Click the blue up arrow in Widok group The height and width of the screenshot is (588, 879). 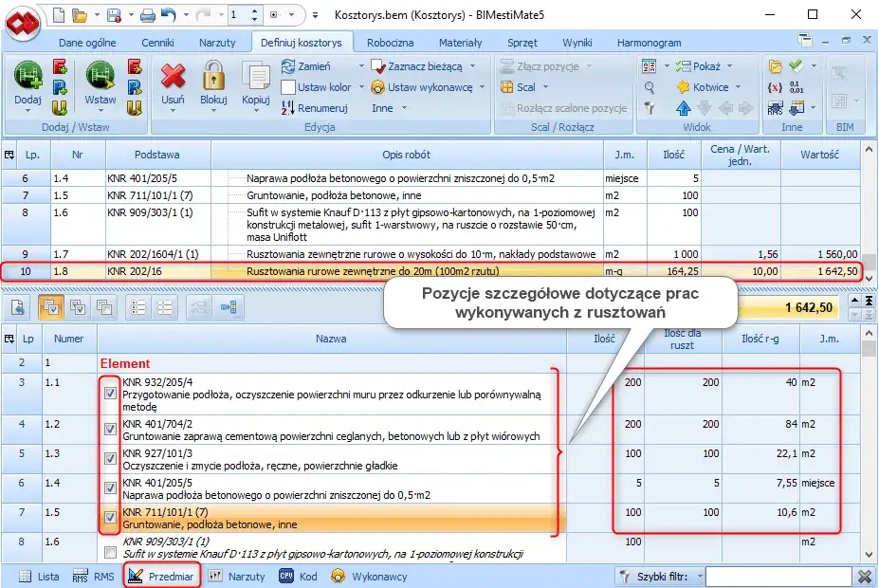tap(684, 107)
